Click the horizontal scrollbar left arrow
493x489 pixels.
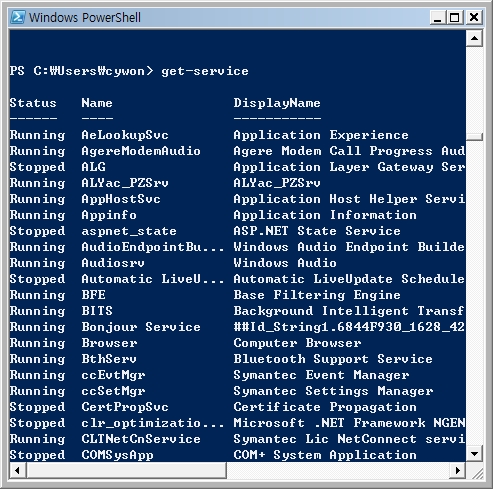pyautogui.click(x=18, y=470)
